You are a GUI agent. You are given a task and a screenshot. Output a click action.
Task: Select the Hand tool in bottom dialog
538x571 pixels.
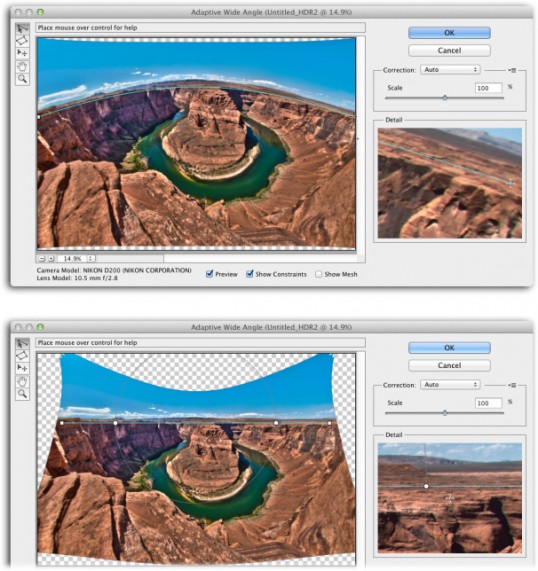22,381
